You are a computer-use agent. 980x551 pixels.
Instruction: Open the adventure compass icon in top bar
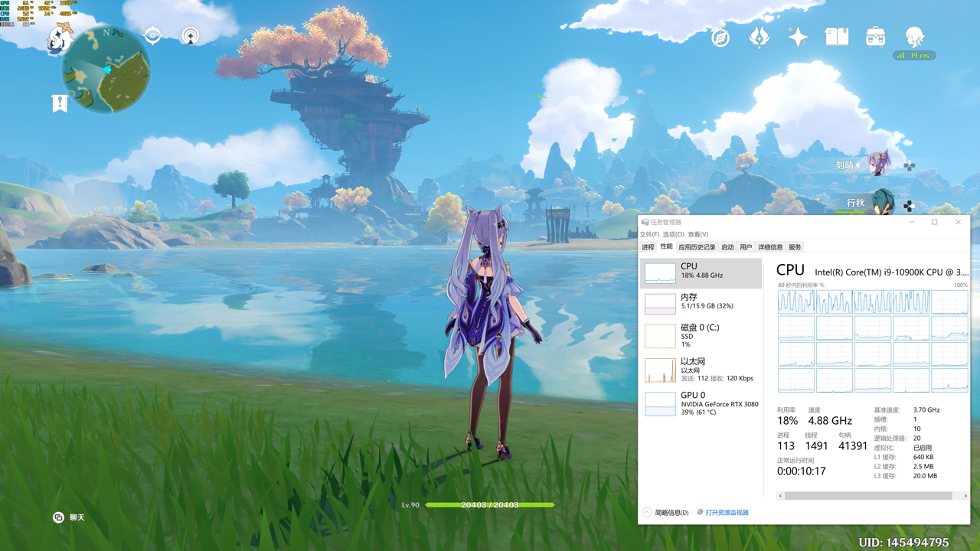coord(720,37)
